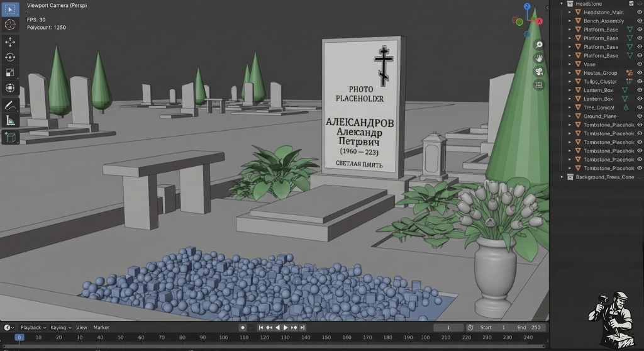
Task: Click the Add Cube tool
Action: 10,136
